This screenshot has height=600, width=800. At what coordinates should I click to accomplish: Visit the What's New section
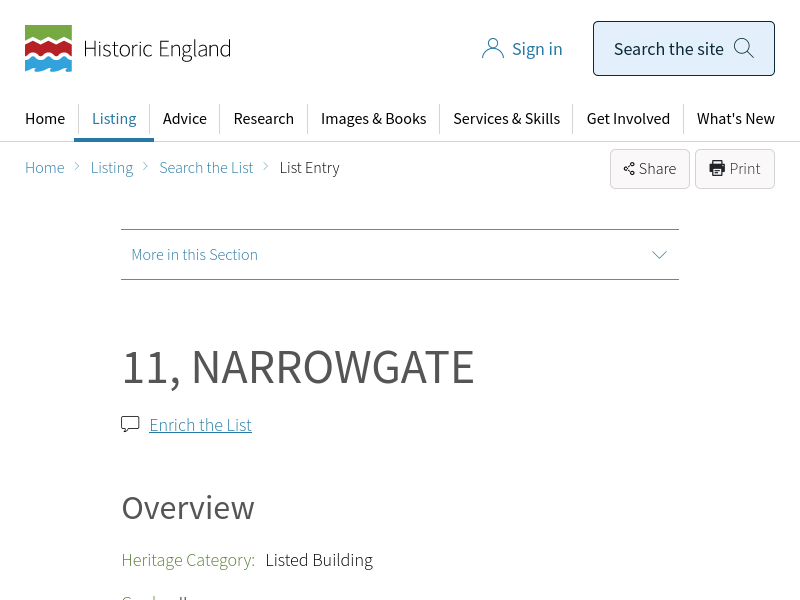click(x=735, y=119)
